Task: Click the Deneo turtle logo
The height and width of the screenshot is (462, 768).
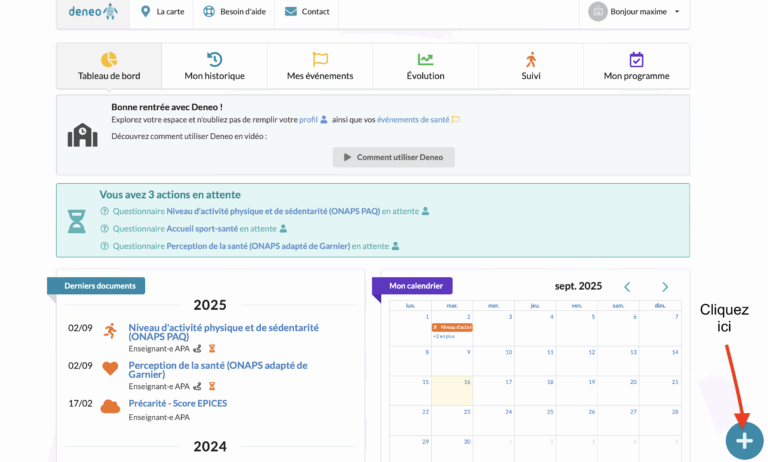Action: [x=93, y=11]
